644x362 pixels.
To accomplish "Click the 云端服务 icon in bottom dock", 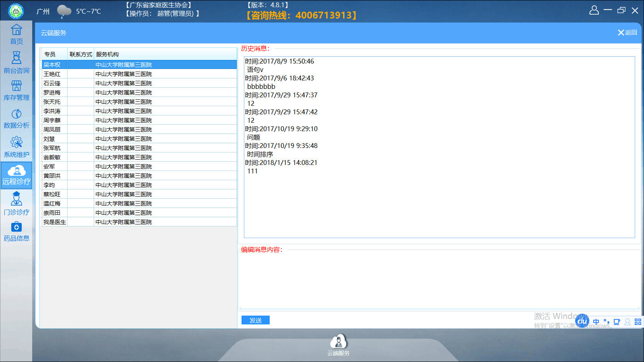I will point(339,345).
